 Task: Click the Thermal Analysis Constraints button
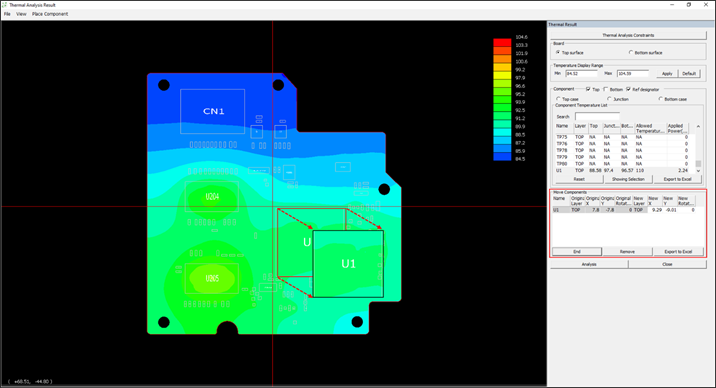pos(628,35)
